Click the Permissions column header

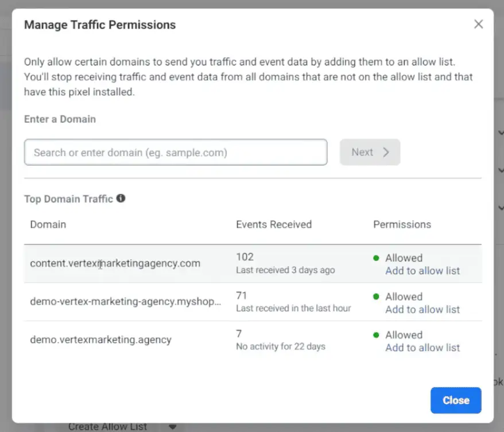[x=402, y=224]
